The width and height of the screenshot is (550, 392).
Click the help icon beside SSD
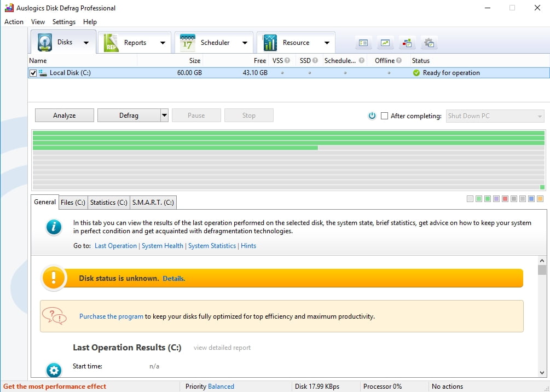[315, 60]
